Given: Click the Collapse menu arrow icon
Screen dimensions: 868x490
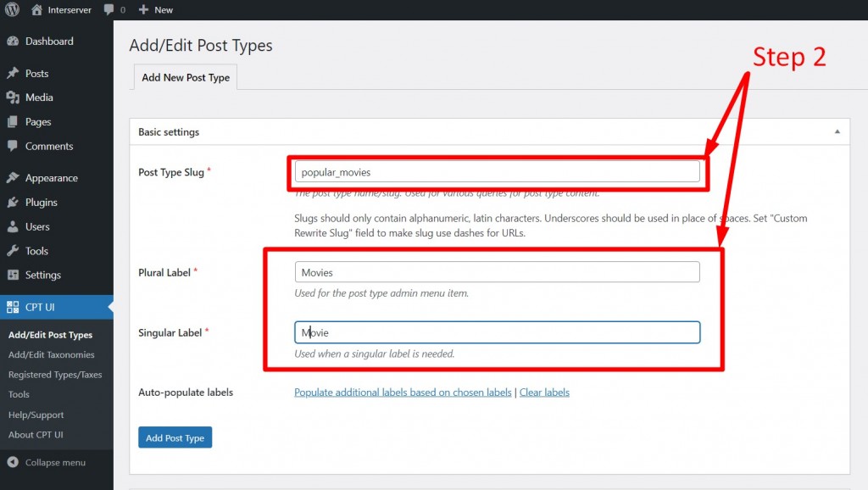Looking at the screenshot, I should [x=13, y=462].
